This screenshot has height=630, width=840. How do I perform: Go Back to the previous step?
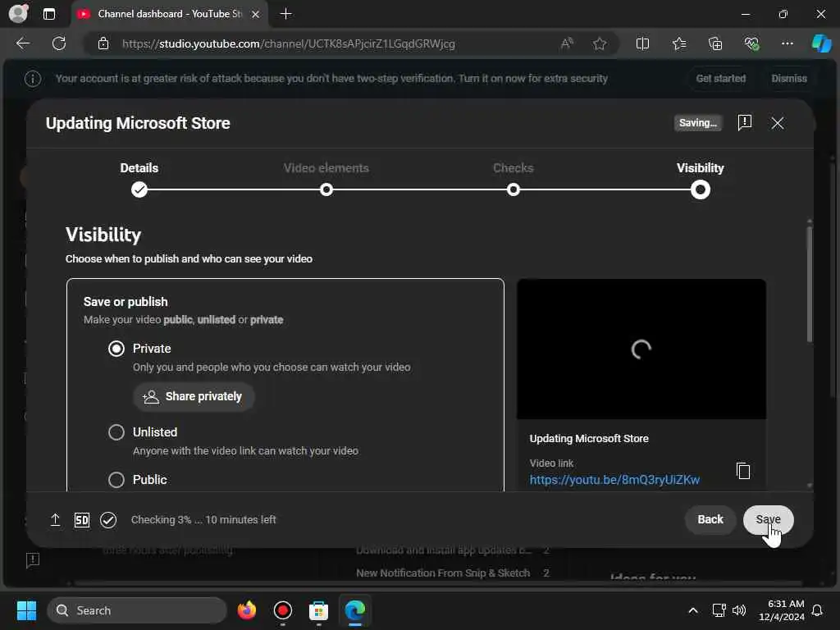(710, 519)
